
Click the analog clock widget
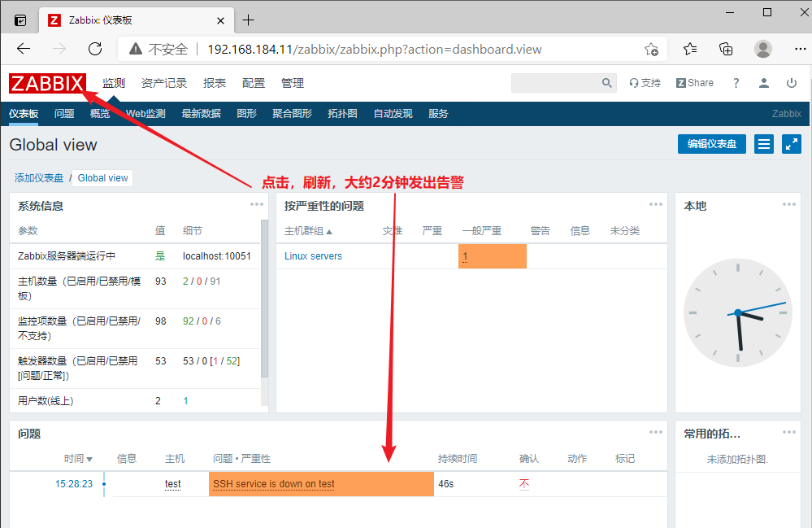point(738,312)
